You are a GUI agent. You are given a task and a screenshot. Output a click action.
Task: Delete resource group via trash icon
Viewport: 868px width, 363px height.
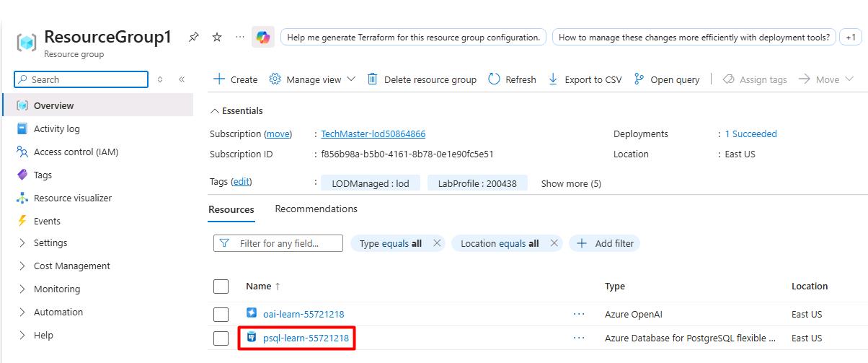point(373,79)
